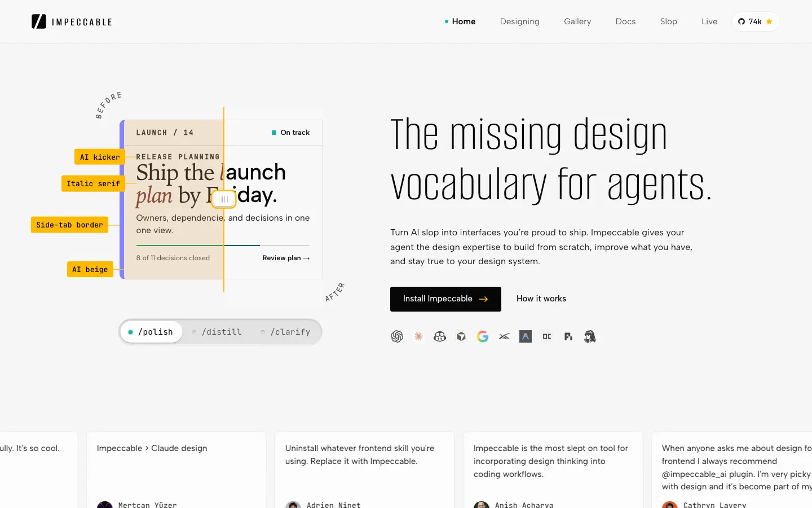The width and height of the screenshot is (812, 508).
Task: Open the How it works link
Action: point(541,299)
